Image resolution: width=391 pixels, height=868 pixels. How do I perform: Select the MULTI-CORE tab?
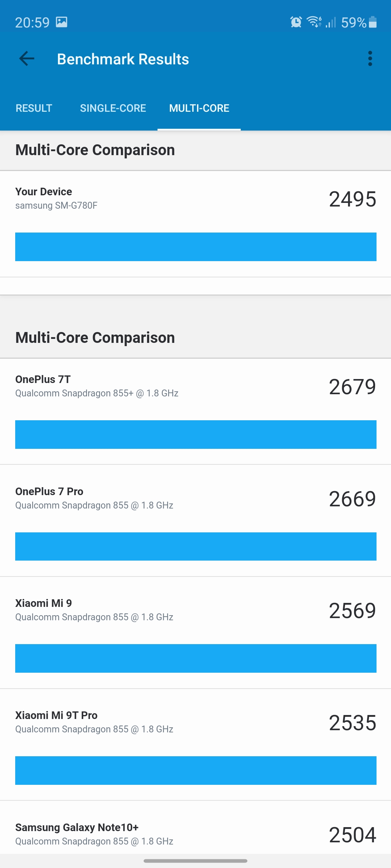click(199, 108)
